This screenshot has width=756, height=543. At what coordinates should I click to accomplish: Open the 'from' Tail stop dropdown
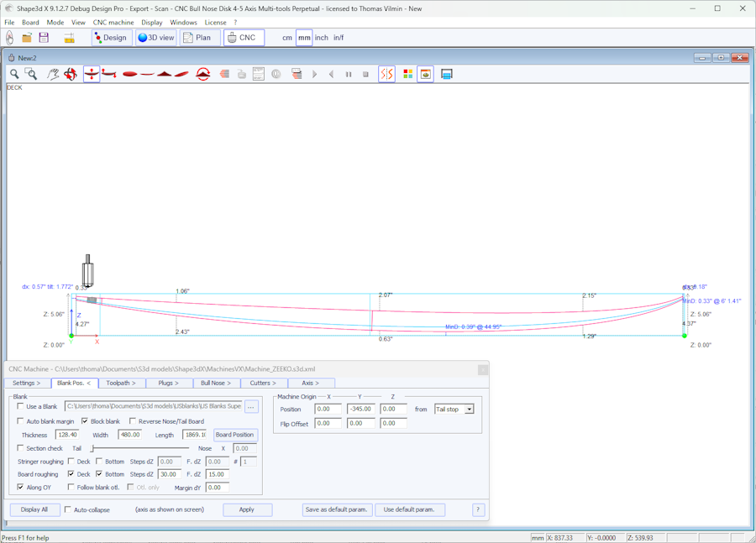coord(469,410)
